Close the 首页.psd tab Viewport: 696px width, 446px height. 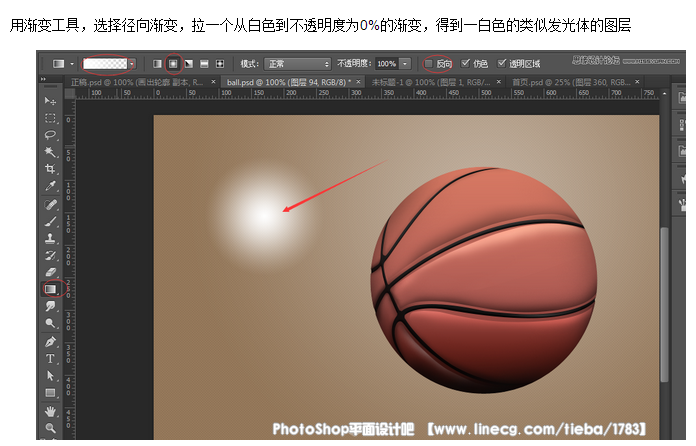pos(637,82)
